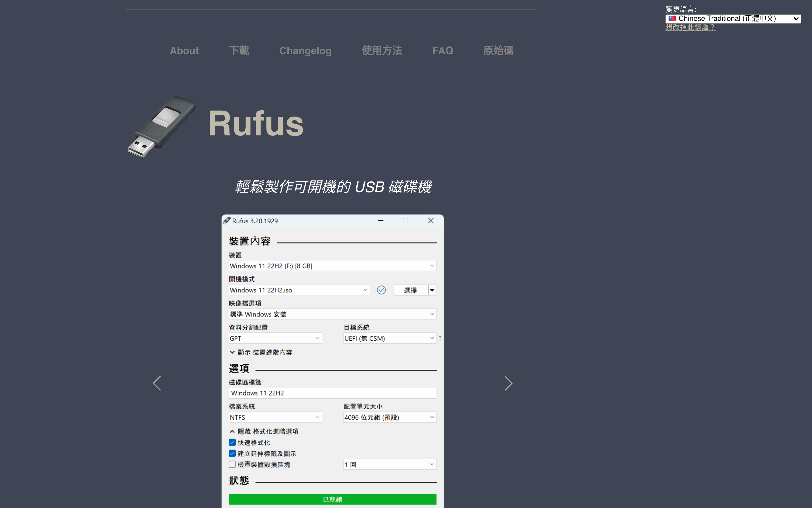Minimize the Rufus 3.20.1929 window
The image size is (812, 508).
pos(381,220)
